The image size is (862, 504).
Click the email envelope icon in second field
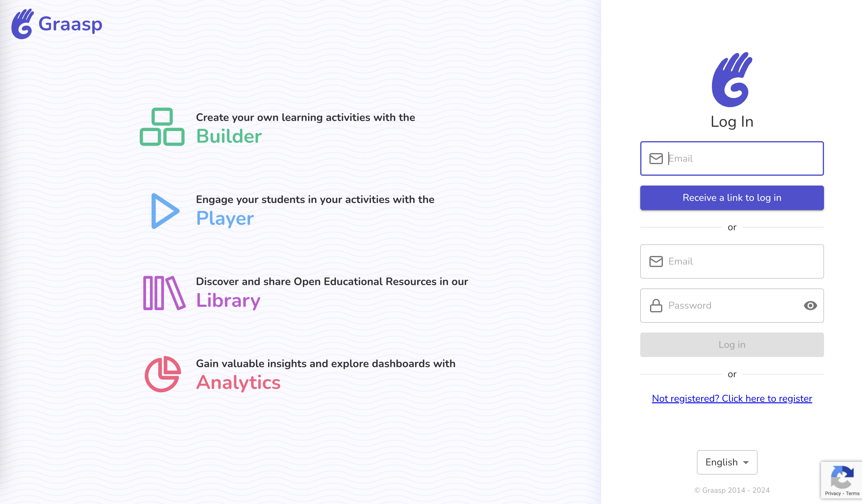pyautogui.click(x=656, y=261)
